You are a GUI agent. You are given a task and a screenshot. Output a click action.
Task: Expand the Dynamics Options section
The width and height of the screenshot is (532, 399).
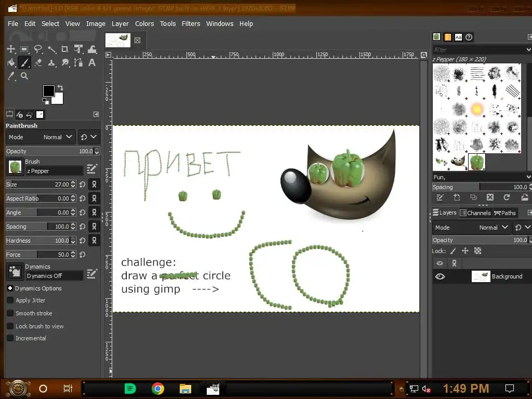(x=10, y=288)
